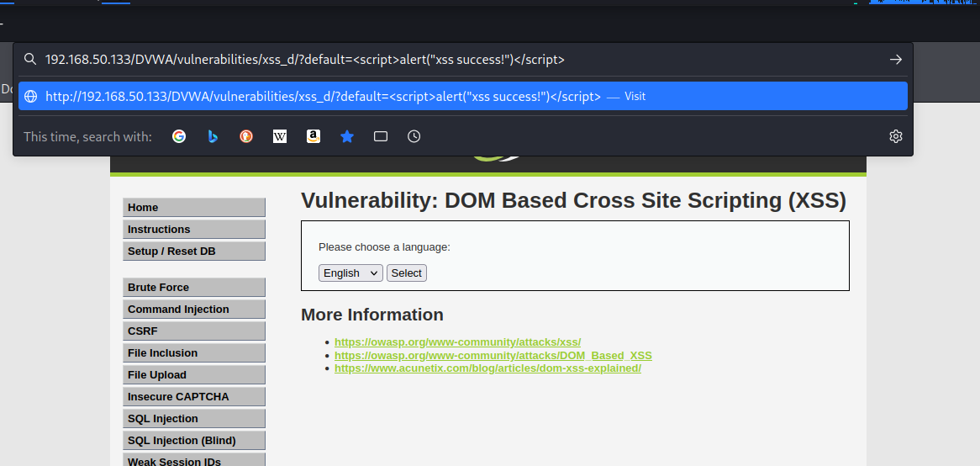Open search settings gear icon

tap(896, 136)
